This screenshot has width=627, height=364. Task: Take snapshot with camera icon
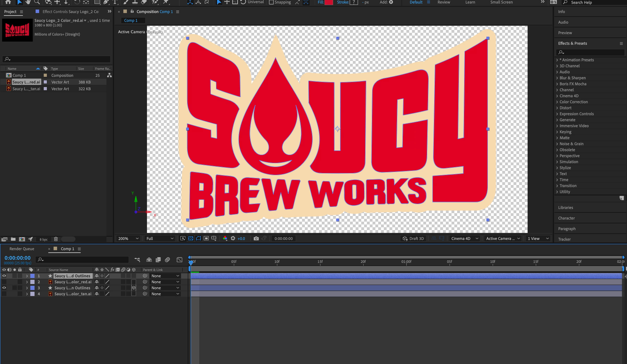point(256,238)
